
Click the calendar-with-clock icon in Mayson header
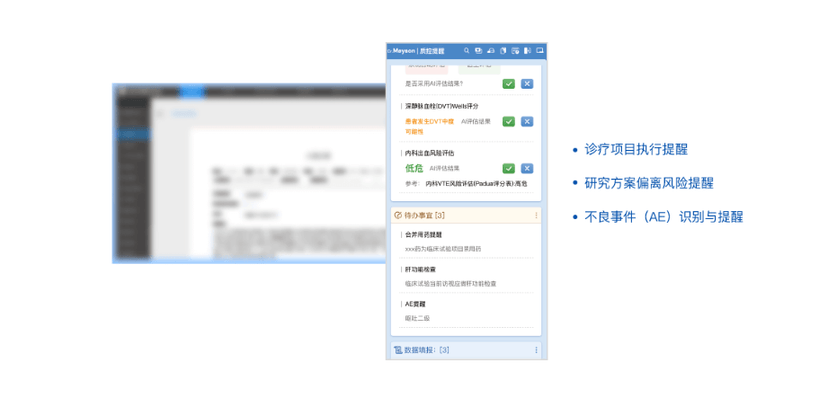pos(515,51)
